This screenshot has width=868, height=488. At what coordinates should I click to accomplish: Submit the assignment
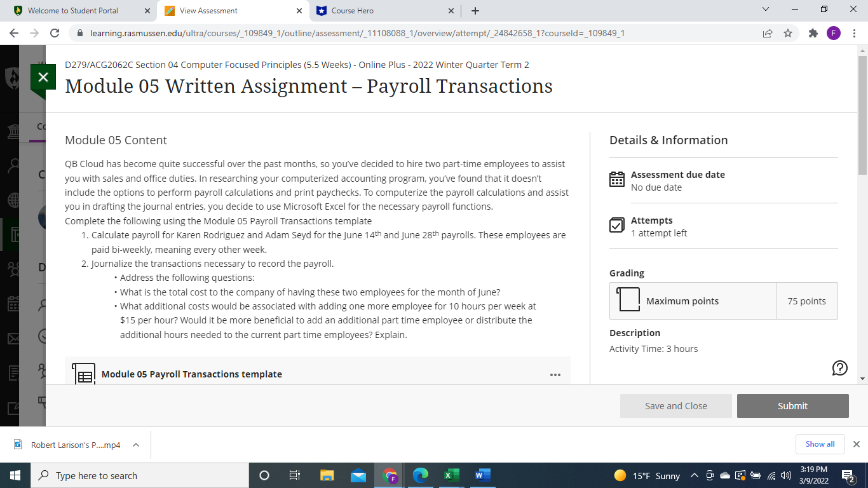pyautogui.click(x=792, y=405)
